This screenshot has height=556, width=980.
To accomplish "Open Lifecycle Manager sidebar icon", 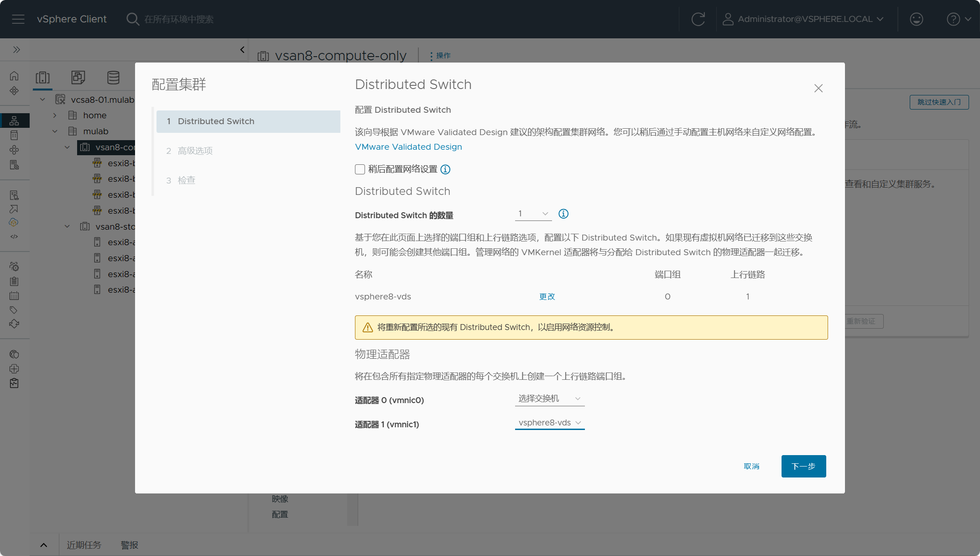I will [14, 324].
